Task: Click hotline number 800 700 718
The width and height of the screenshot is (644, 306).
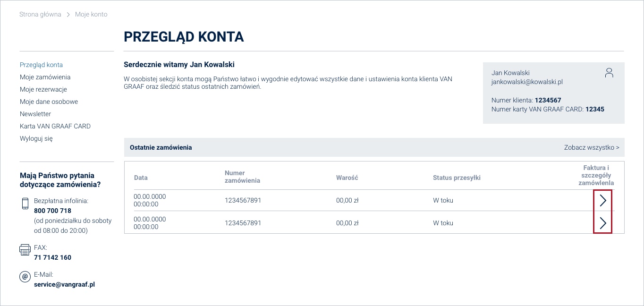Action: tap(52, 211)
